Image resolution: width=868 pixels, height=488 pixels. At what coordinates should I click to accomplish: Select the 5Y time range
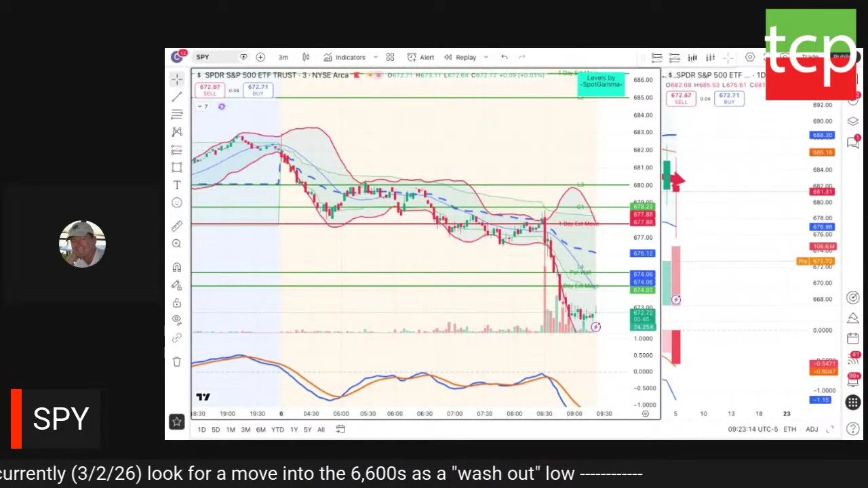[x=307, y=429]
